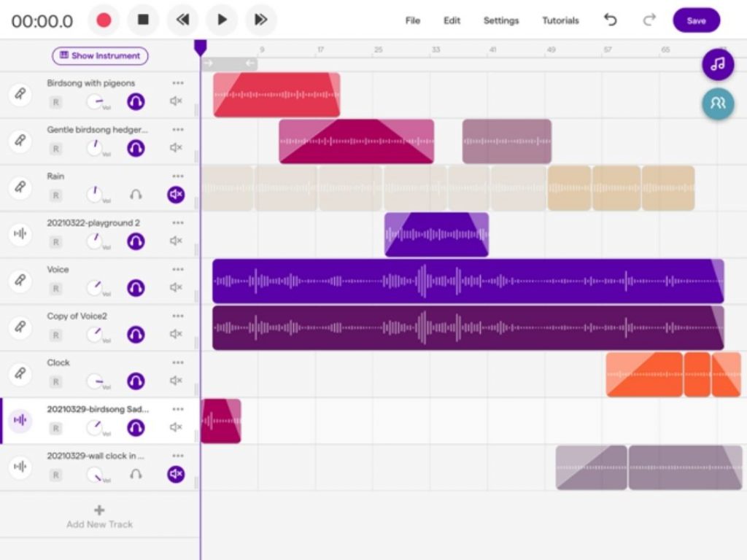This screenshot has height=560, width=747.
Task: Click the Show Instrument button
Action: (x=100, y=56)
